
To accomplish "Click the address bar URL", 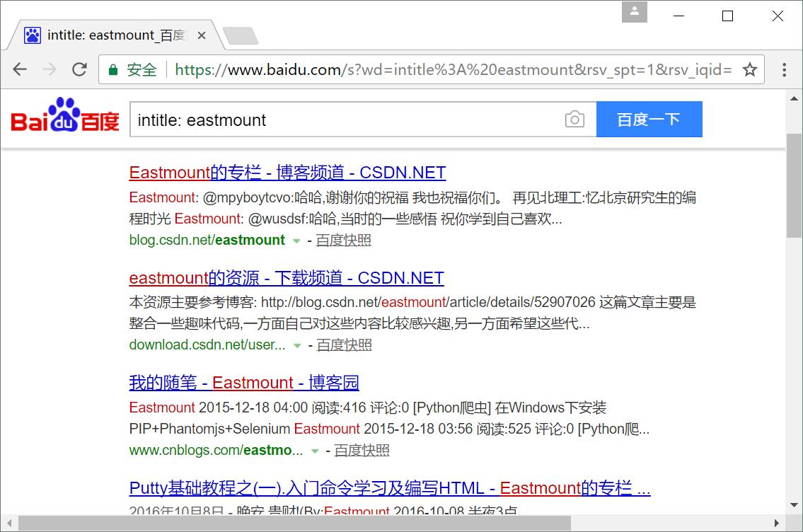I will (454, 69).
